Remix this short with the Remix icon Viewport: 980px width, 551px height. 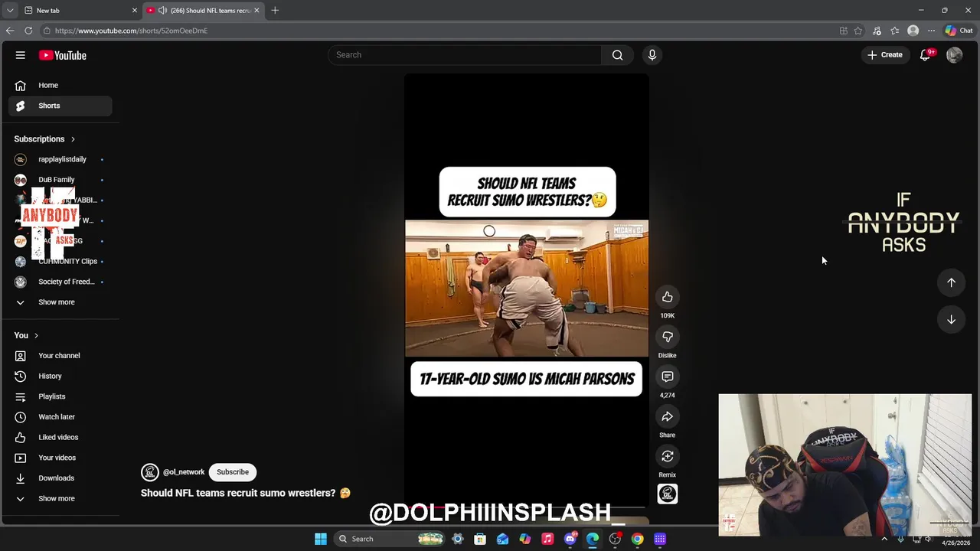(x=668, y=456)
